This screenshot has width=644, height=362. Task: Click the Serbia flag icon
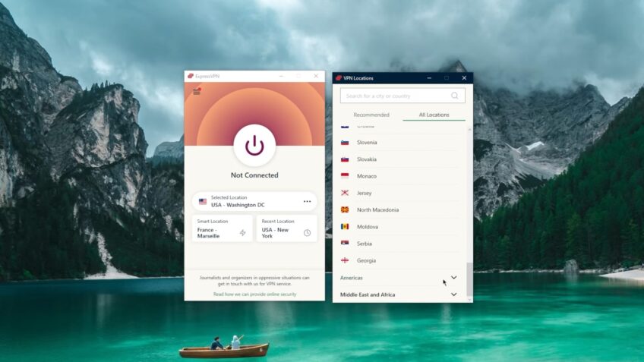coord(345,244)
